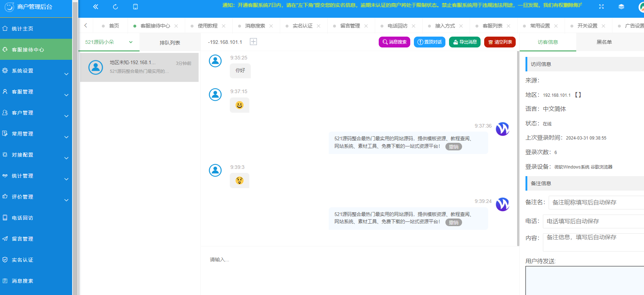Close the 留言管理 tab

point(366,26)
